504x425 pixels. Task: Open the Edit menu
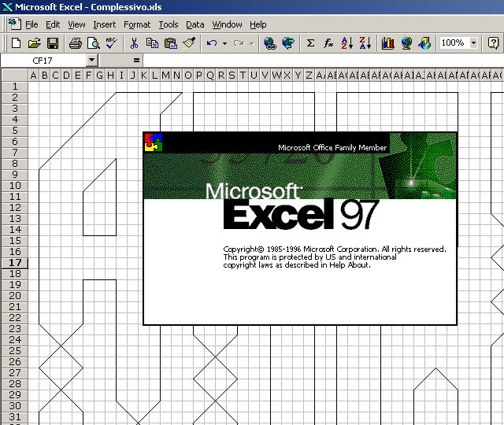click(53, 24)
